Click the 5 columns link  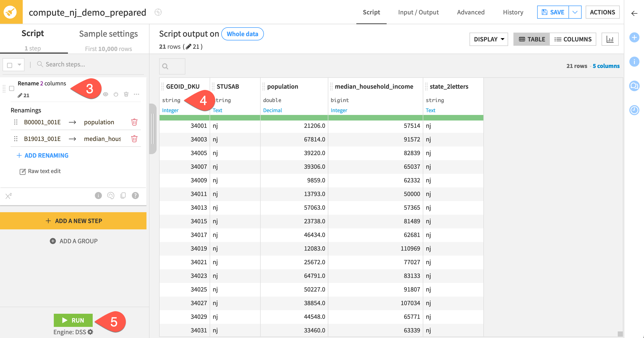pyautogui.click(x=606, y=66)
